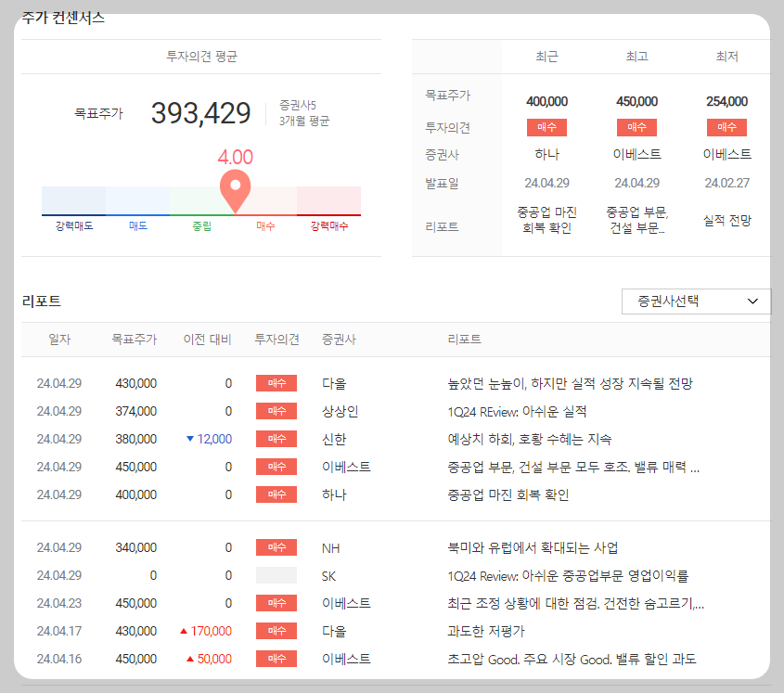Click NH broker name in report table
784x693 pixels.
330,548
